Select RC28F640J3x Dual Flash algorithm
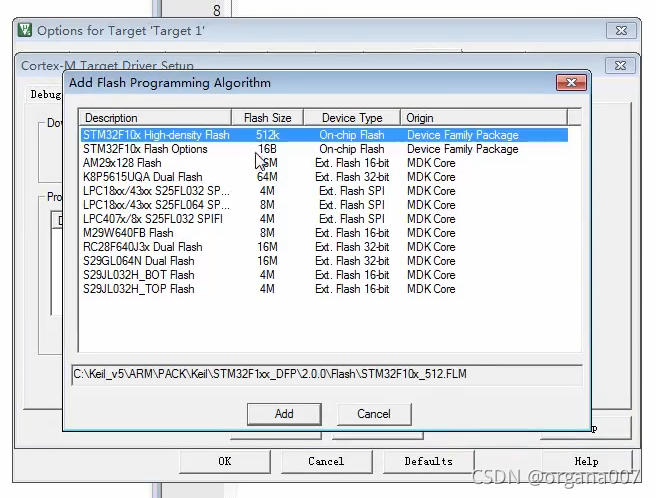Screen dimensions: 656x498 [324, 247]
